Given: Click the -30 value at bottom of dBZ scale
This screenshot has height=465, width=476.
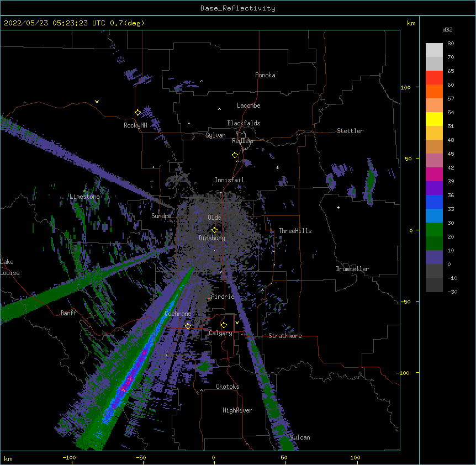Looking at the screenshot, I should pyautogui.click(x=452, y=292).
